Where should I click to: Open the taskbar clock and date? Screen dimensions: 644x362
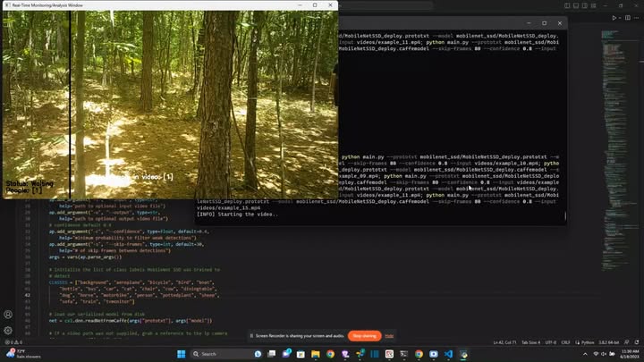(631, 354)
